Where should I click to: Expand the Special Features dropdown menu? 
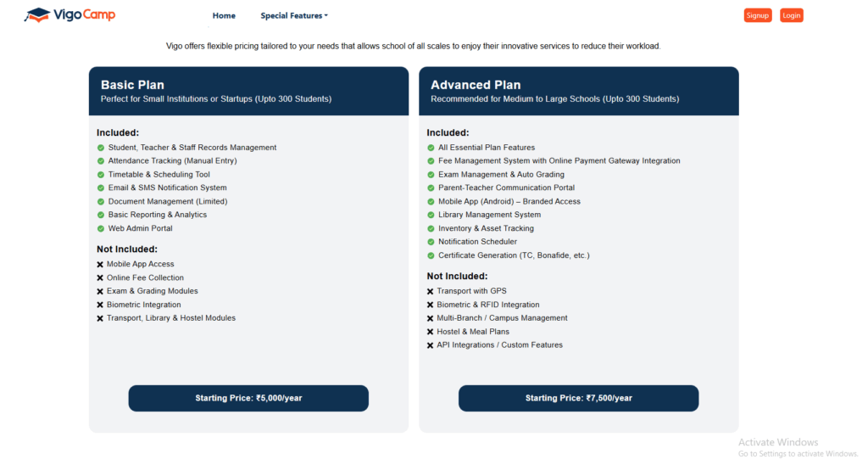[294, 15]
